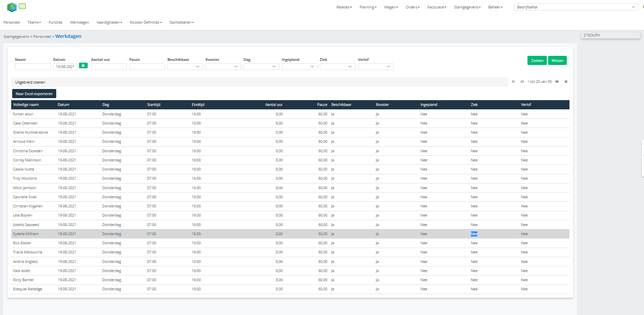Click the green square icon beside logo

[22, 6]
